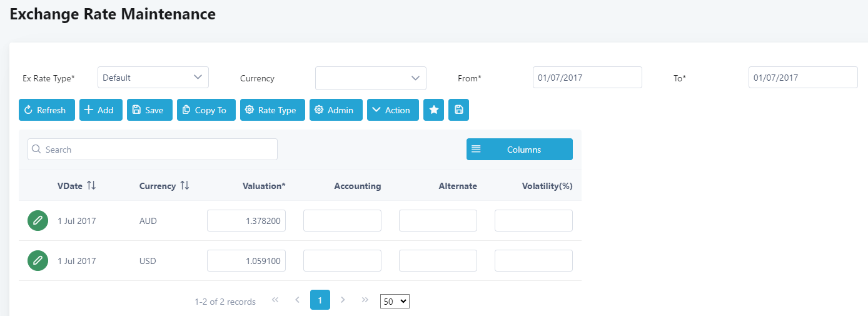Open the Action dropdown menu
868x316 pixels.
click(393, 110)
